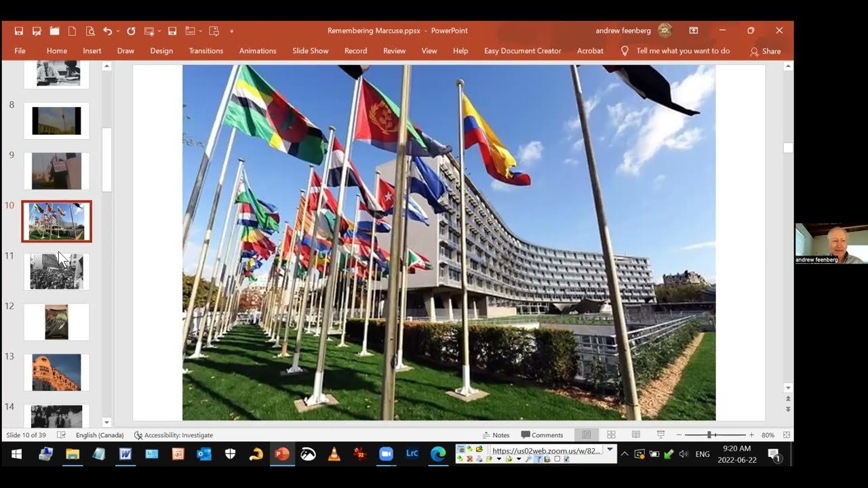
Task: Click the Redo/Repeat icon
Action: [131, 30]
